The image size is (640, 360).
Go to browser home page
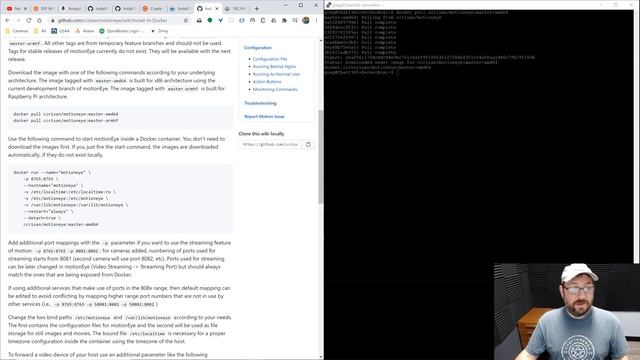pyautogui.click(x=39, y=20)
